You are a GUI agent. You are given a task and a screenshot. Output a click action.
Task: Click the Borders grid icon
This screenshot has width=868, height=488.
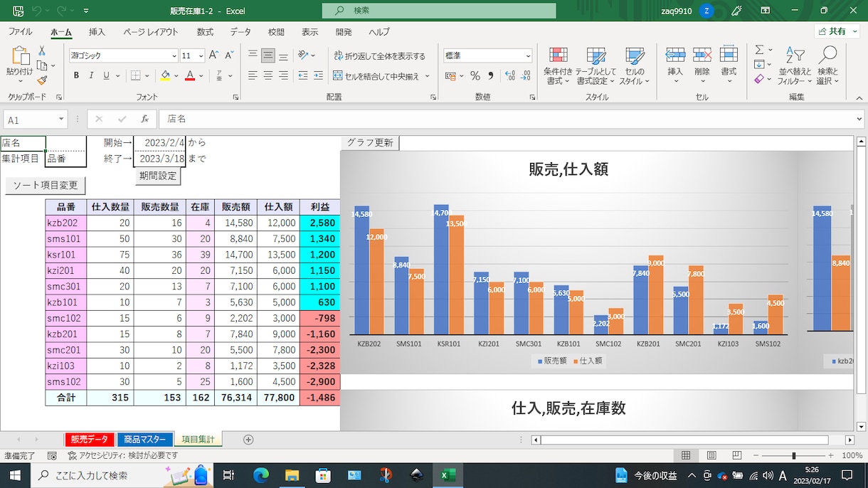click(x=136, y=75)
